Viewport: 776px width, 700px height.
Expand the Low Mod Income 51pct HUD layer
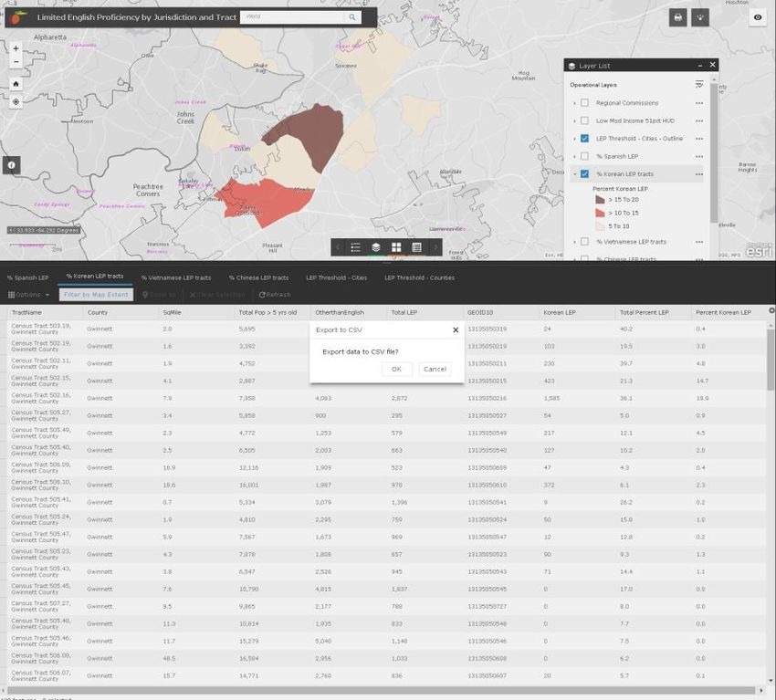[574, 120]
